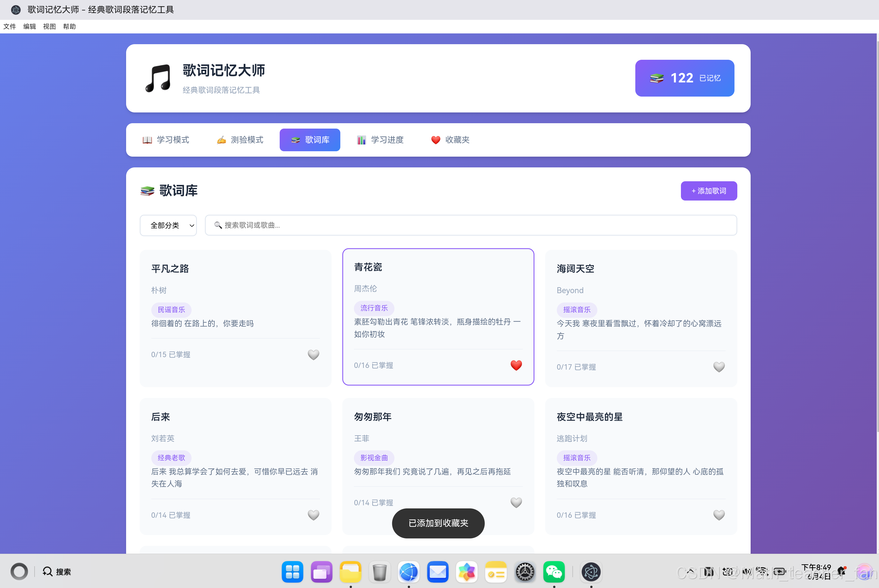
Task: Click the 流行音乐 category tag
Action: [374, 308]
